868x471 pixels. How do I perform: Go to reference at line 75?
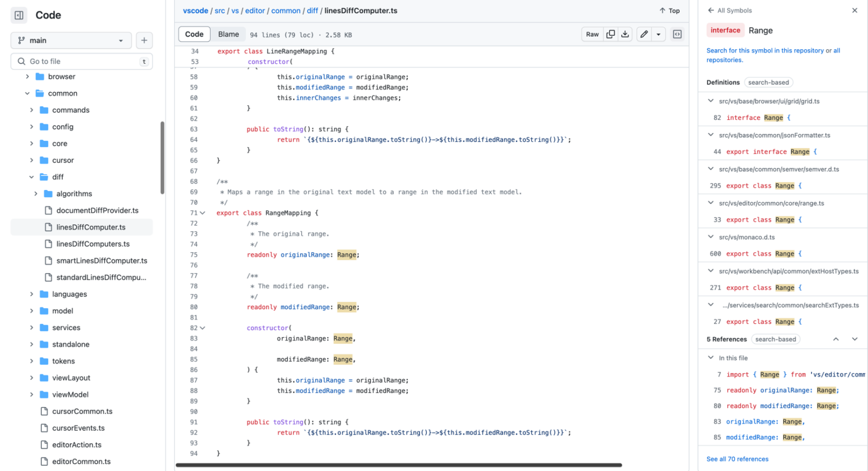click(x=783, y=390)
